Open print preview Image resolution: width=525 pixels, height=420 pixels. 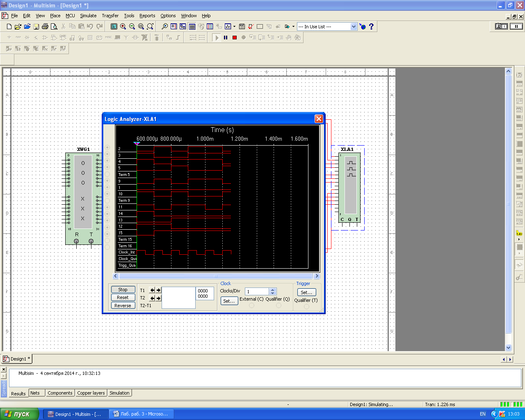(54, 26)
